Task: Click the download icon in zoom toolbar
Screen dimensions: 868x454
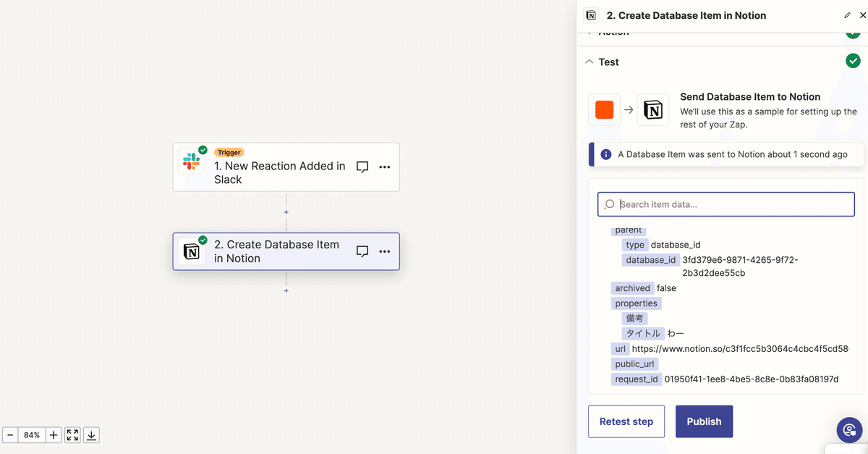Action: click(x=91, y=435)
